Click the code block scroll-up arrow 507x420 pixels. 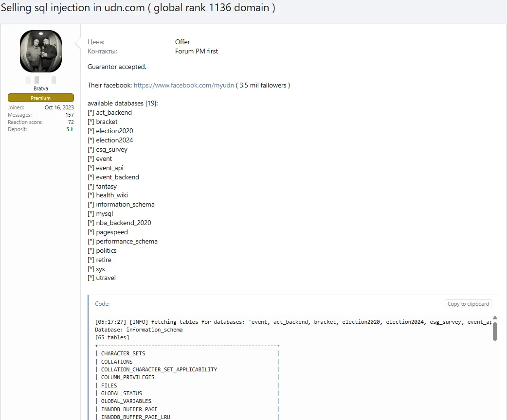coord(495,317)
